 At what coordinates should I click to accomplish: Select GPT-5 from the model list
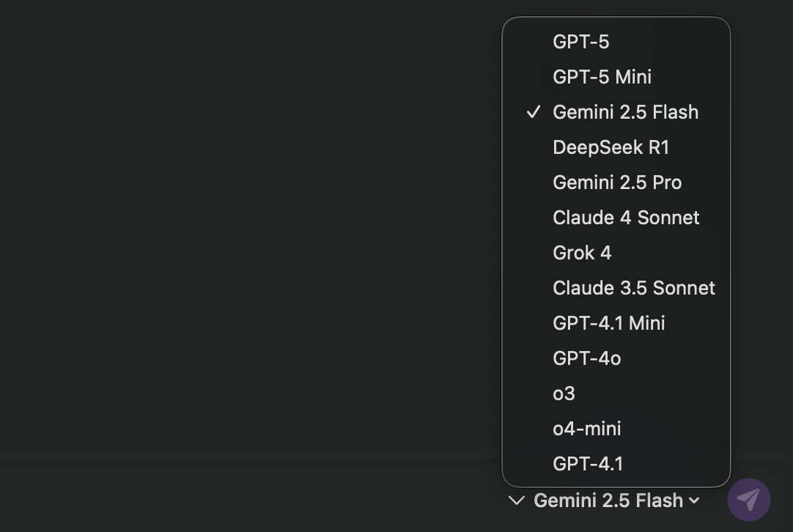(x=580, y=42)
